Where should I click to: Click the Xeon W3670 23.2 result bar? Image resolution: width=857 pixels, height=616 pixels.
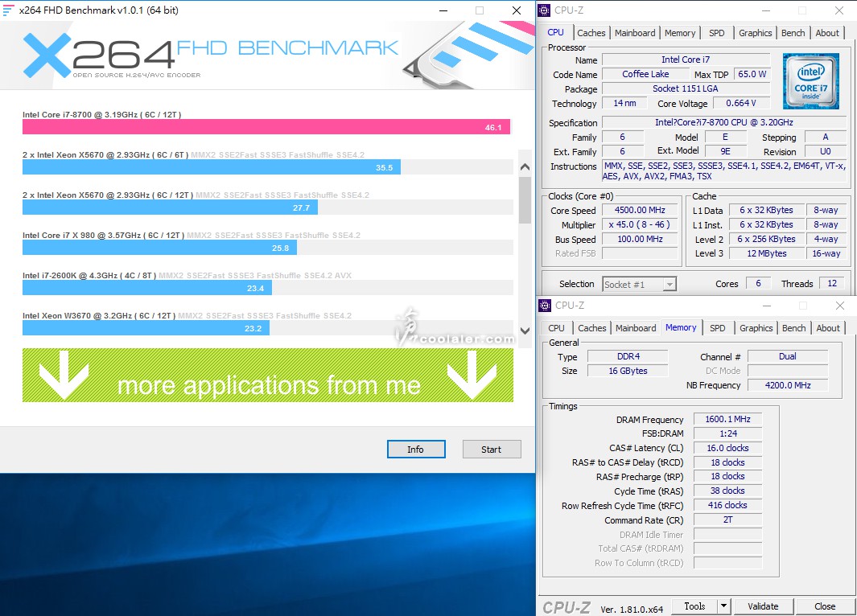pyautogui.click(x=146, y=328)
